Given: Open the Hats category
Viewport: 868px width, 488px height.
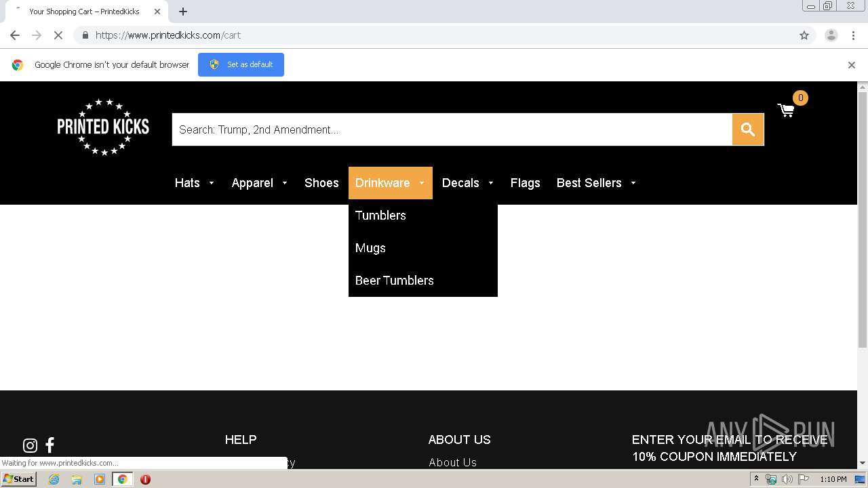Looking at the screenshot, I should [187, 183].
